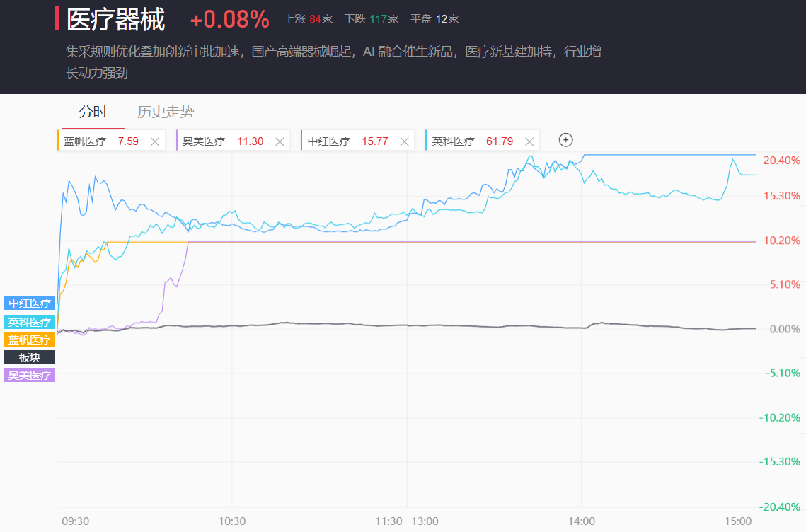Select the 蓝帆医疗 7.59 stock chip

click(100, 141)
